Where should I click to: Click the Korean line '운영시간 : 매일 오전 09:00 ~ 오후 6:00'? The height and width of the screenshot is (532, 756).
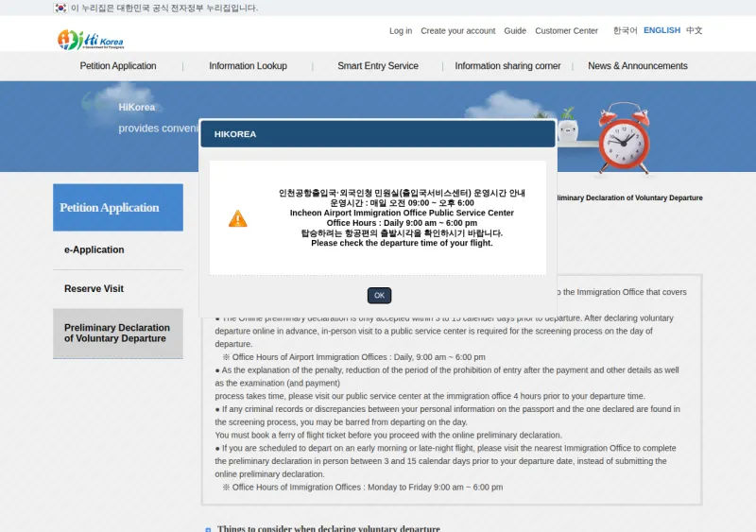pyautogui.click(x=402, y=203)
